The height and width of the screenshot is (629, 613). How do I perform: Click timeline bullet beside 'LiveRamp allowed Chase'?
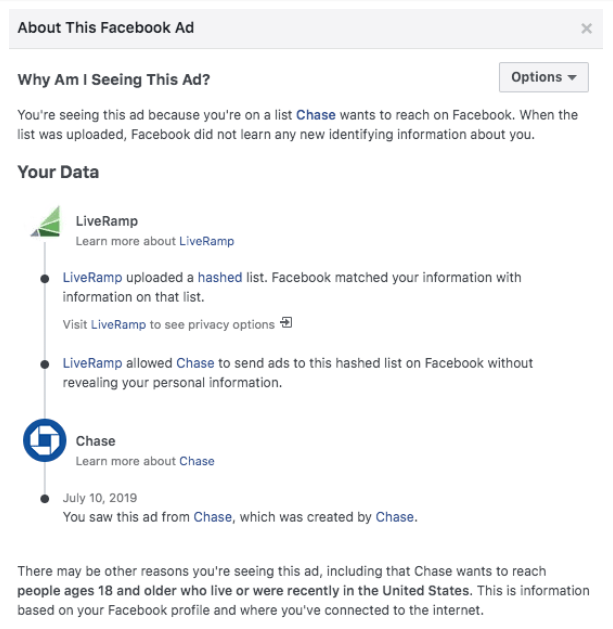coord(44,363)
